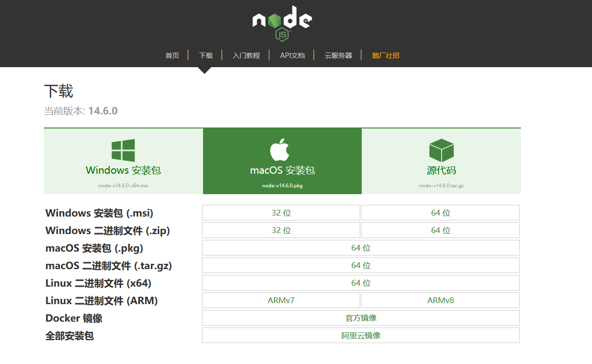Screen dimensions: 592x364
Task: Download the Windows 安装包 label link
Action: [x=123, y=170]
